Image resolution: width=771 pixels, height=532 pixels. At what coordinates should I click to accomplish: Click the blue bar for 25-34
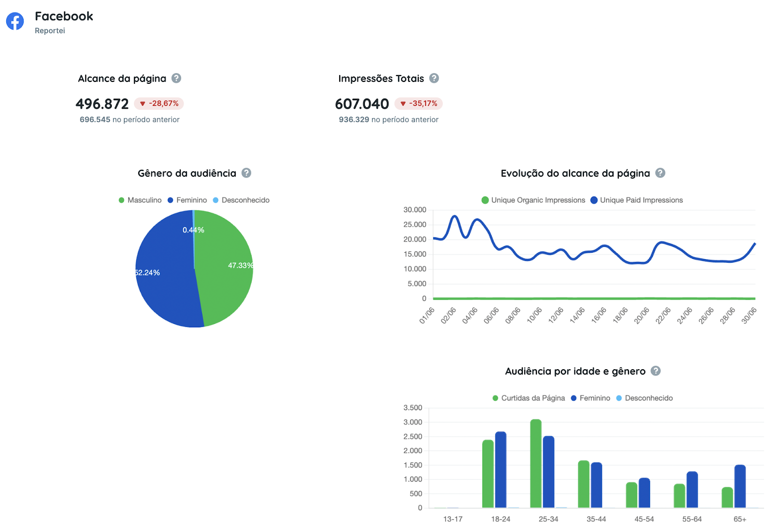pos(548,472)
